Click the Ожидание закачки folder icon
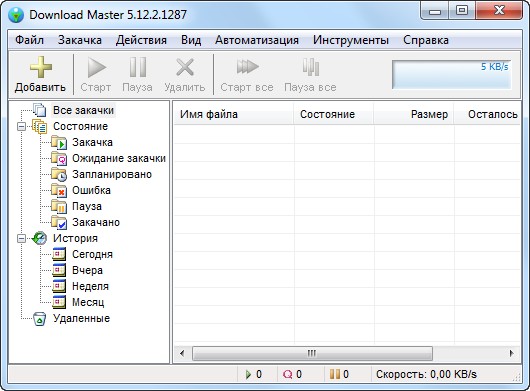 click(x=59, y=158)
